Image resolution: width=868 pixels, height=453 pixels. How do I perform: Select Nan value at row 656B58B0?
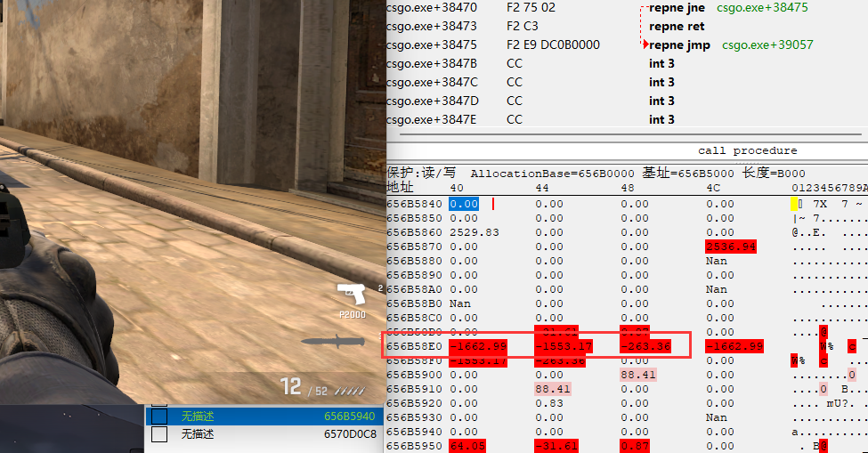460,303
